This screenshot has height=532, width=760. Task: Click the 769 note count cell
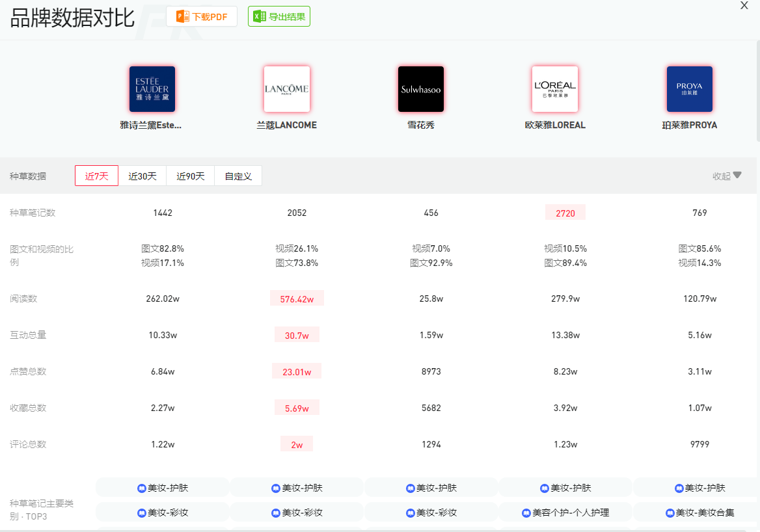[x=699, y=213]
